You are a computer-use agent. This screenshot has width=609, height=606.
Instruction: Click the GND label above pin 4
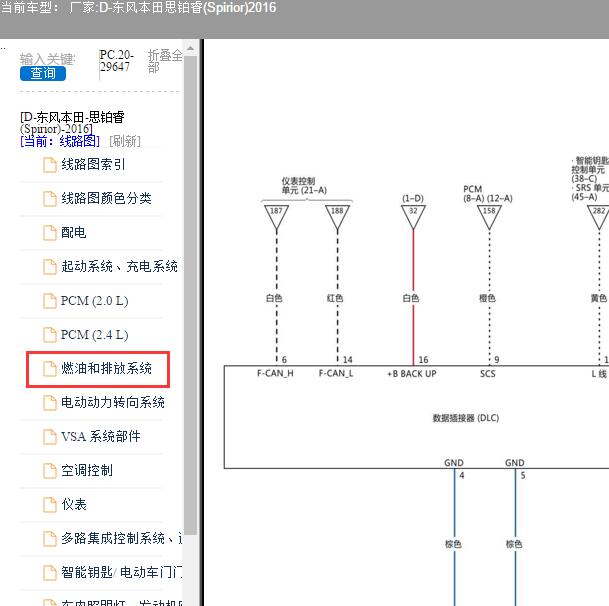click(454, 463)
